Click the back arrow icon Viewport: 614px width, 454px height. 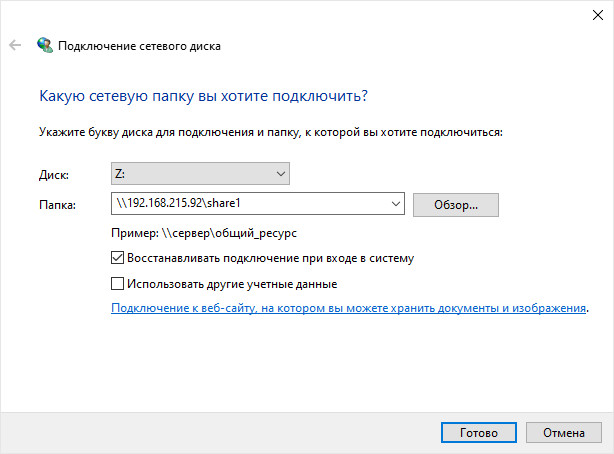(x=15, y=45)
